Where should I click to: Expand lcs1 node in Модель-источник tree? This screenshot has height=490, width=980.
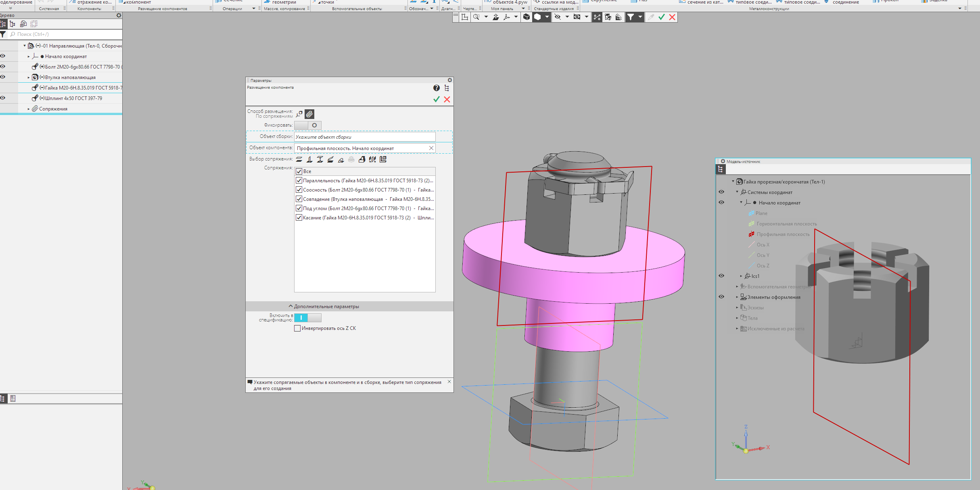tap(741, 276)
